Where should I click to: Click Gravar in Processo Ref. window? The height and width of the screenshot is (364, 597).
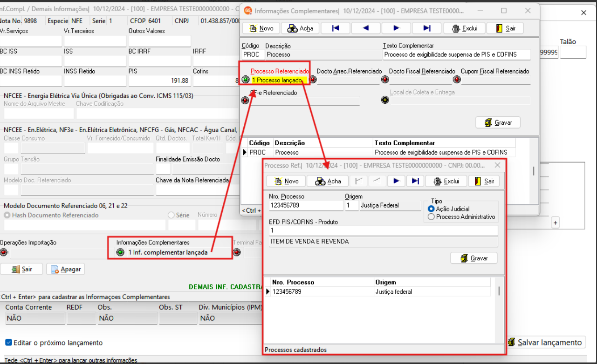(x=473, y=258)
